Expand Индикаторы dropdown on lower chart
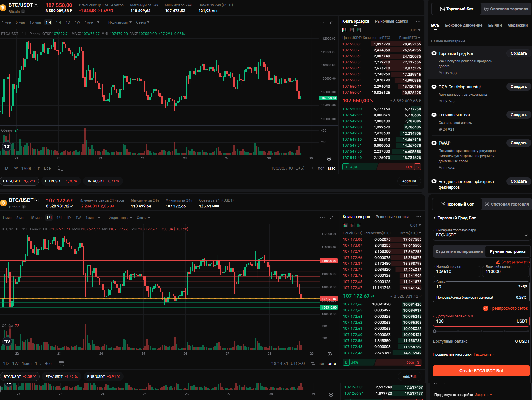The width and height of the screenshot is (532, 400). click(x=120, y=218)
